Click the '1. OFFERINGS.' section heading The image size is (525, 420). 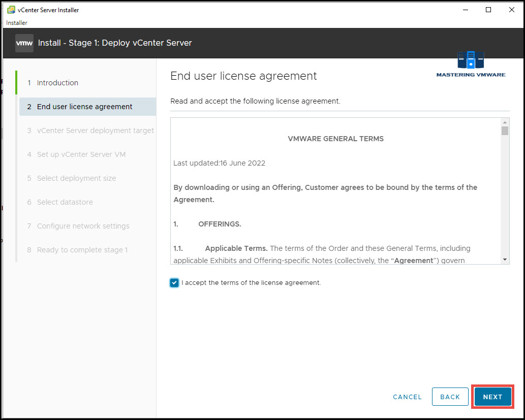[207, 224]
